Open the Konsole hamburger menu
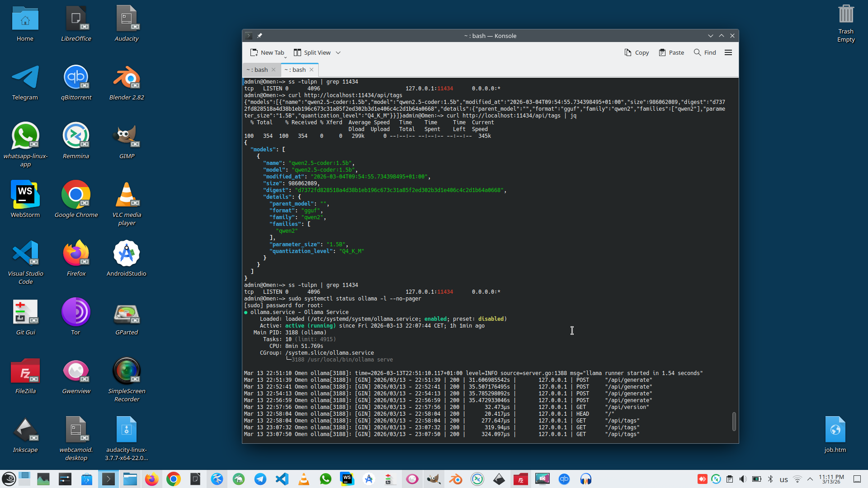Image resolution: width=868 pixels, height=488 pixels. pyautogui.click(x=728, y=52)
